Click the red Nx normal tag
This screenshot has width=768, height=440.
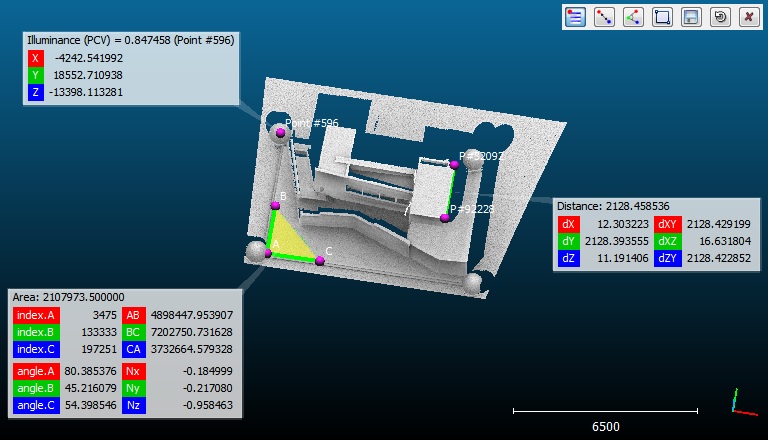point(133,371)
